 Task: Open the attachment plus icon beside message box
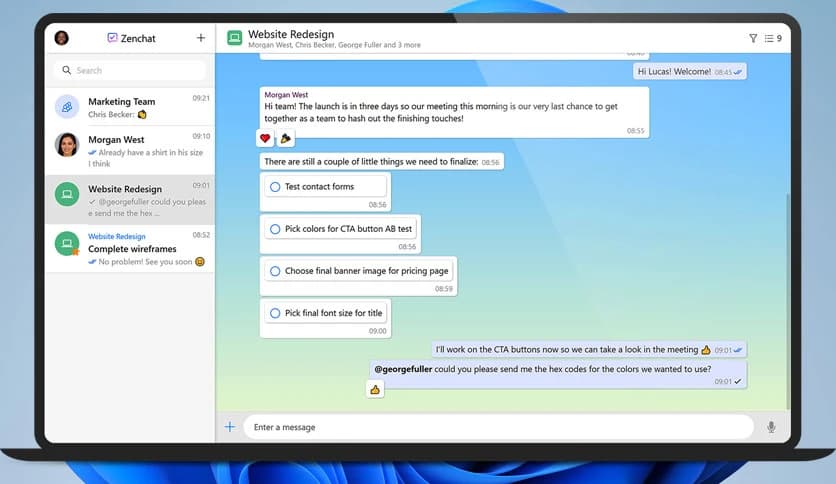(230, 427)
